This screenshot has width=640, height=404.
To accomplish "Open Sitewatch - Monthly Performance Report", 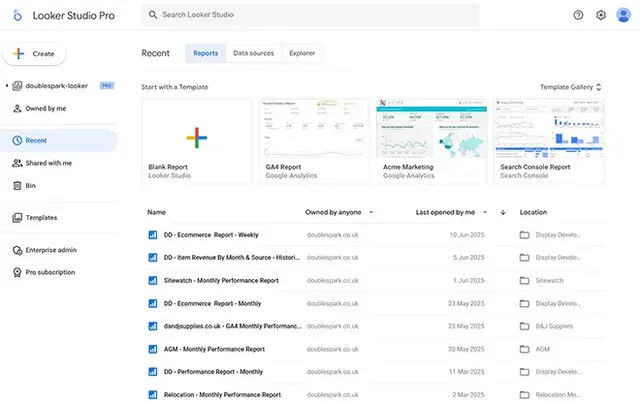I will [x=221, y=281].
